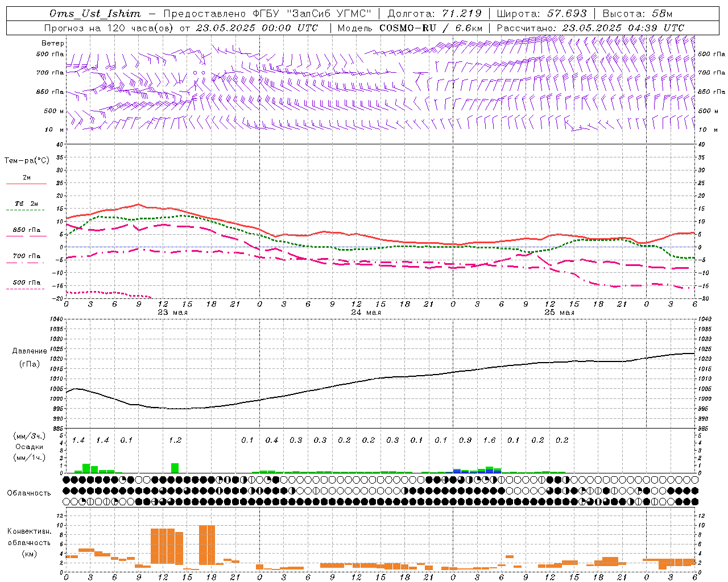Image resolution: width=728 pixels, height=582 pixels.
Task: Click '500 гПа' label in temperature legend
Action: (x=27, y=282)
